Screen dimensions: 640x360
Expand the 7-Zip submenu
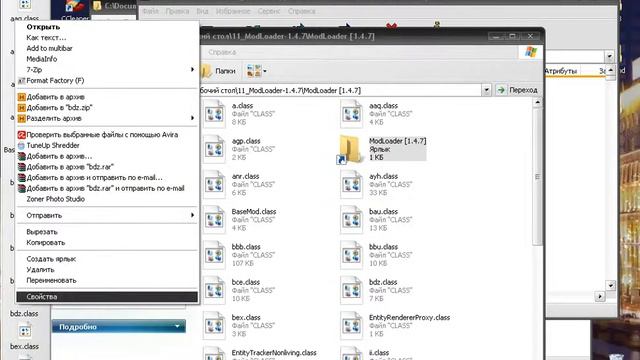(x=107, y=70)
